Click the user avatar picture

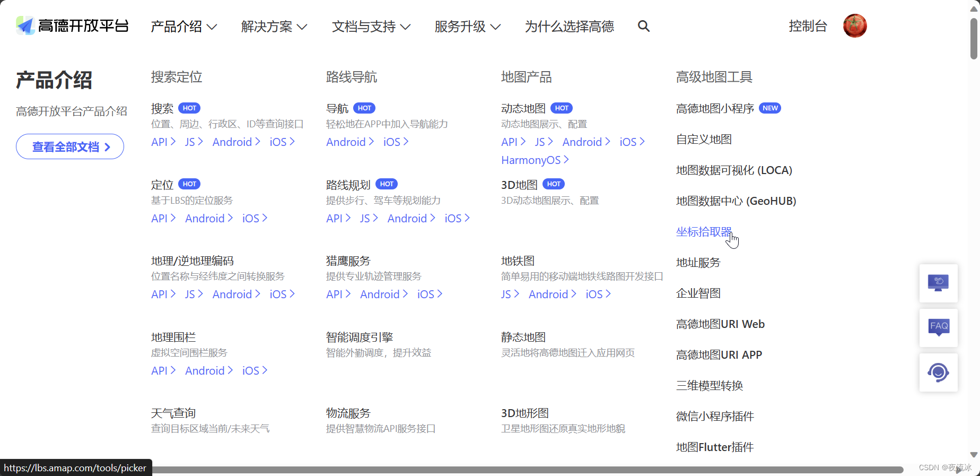[855, 26]
